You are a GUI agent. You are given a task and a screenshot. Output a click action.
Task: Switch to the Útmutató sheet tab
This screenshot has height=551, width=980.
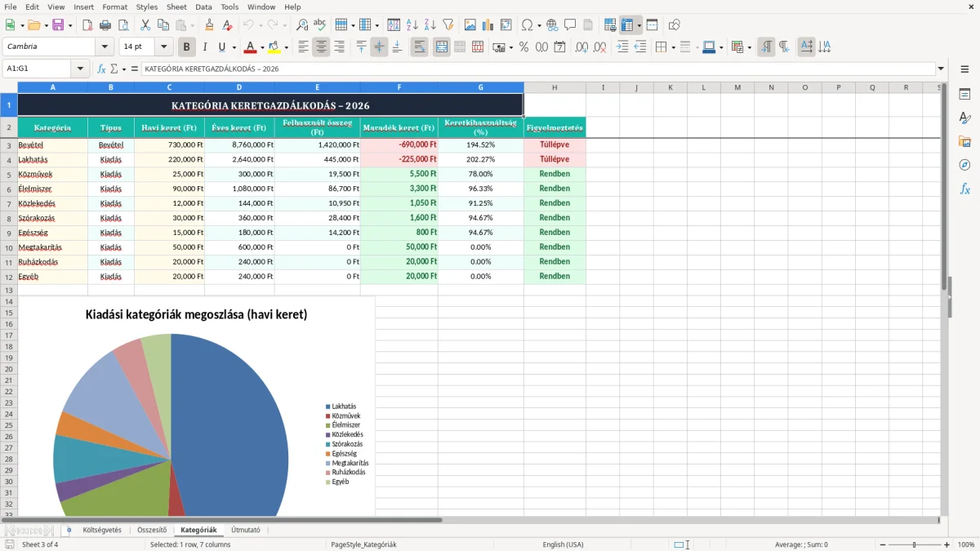coord(246,530)
